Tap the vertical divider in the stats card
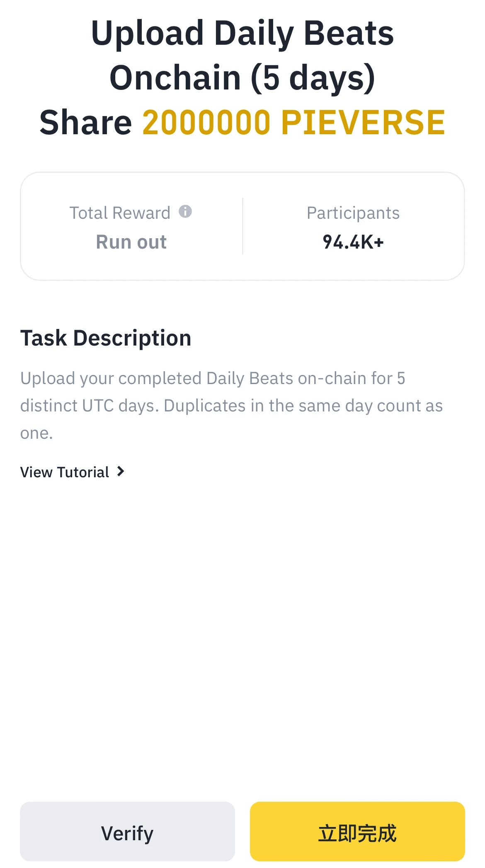Screen dimensions: 485x868 pyautogui.click(x=243, y=226)
